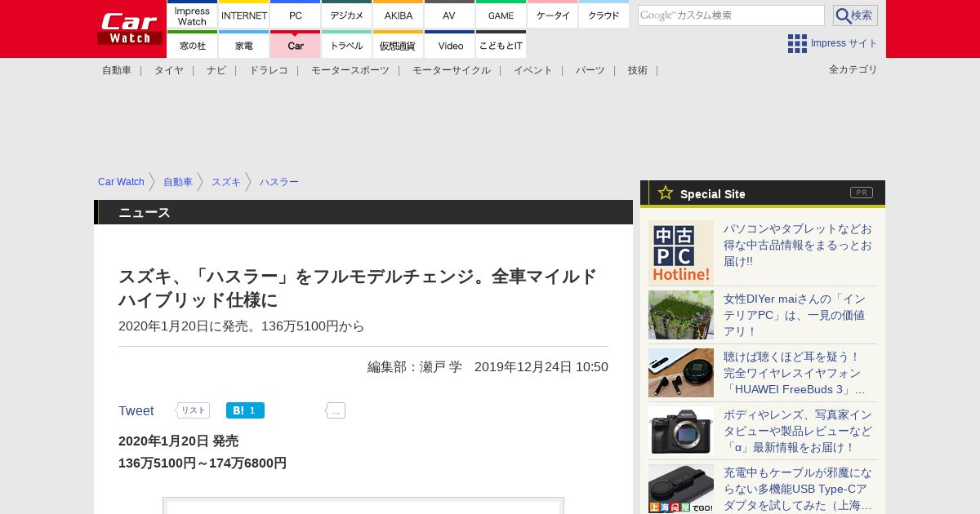Click the HUAWEI FreeBuds thumbnail
The height and width of the screenshot is (514, 980).
(681, 373)
